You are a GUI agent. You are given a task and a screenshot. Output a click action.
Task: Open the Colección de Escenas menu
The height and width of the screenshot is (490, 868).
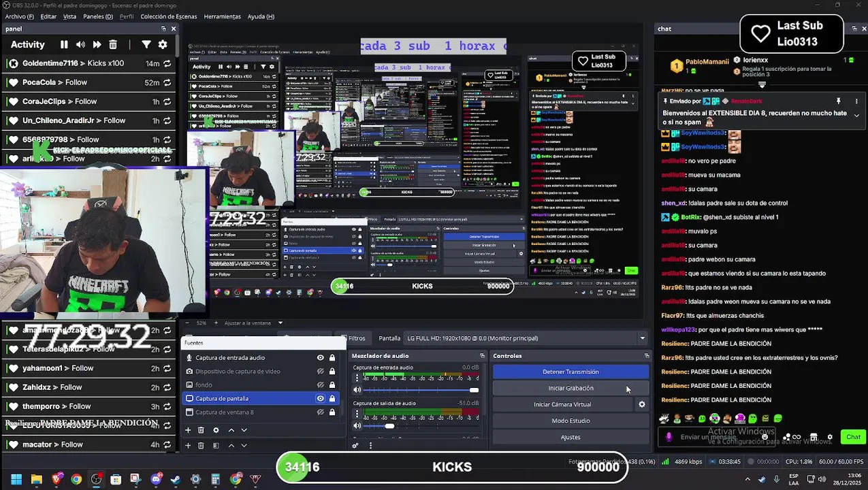coord(169,16)
